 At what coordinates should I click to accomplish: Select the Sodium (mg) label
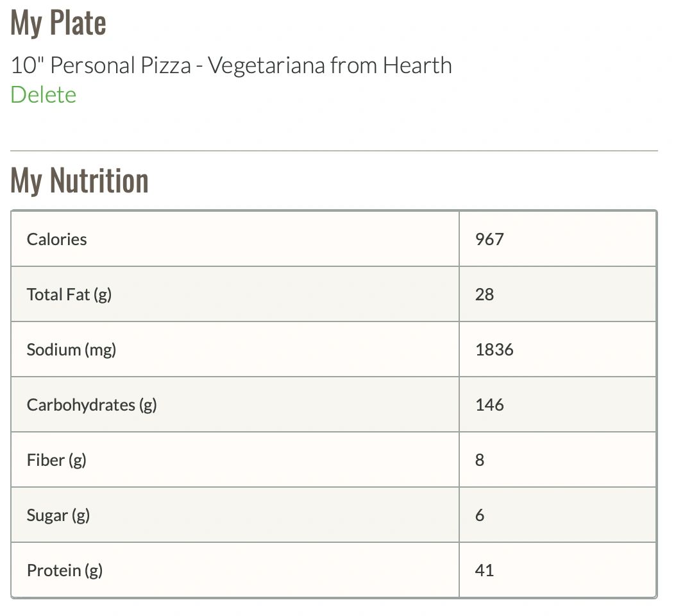tap(71, 350)
